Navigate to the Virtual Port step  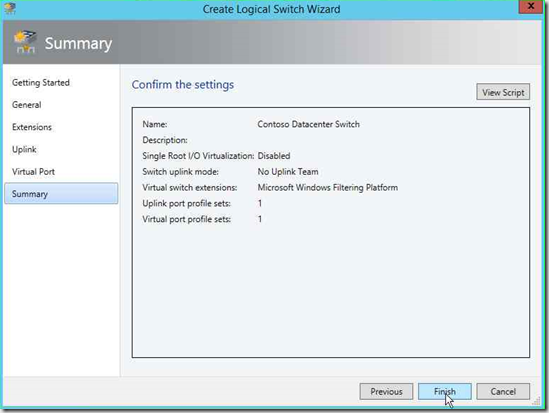[33, 172]
